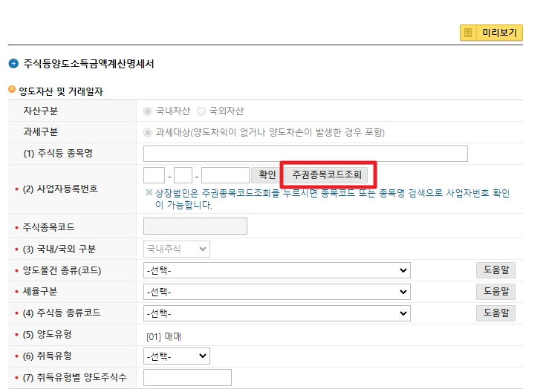
Task: Click the blue 상장법인 notice text
Action: tap(328, 199)
